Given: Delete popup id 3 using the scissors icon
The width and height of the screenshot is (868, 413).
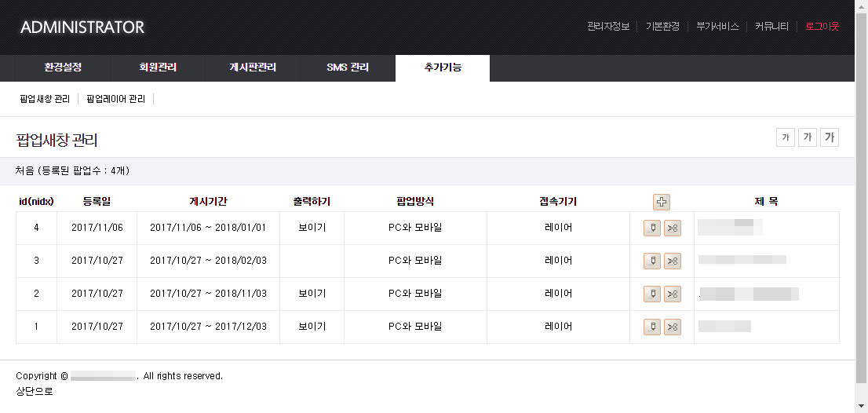Looking at the screenshot, I should 673,261.
